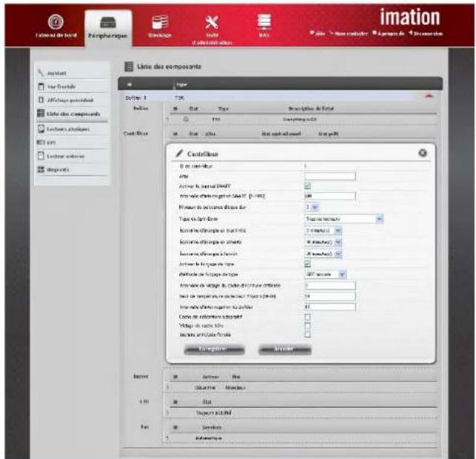Open Méthode de forçage de type dropdown
Viewport: 476px width, 459px height.
point(326,274)
